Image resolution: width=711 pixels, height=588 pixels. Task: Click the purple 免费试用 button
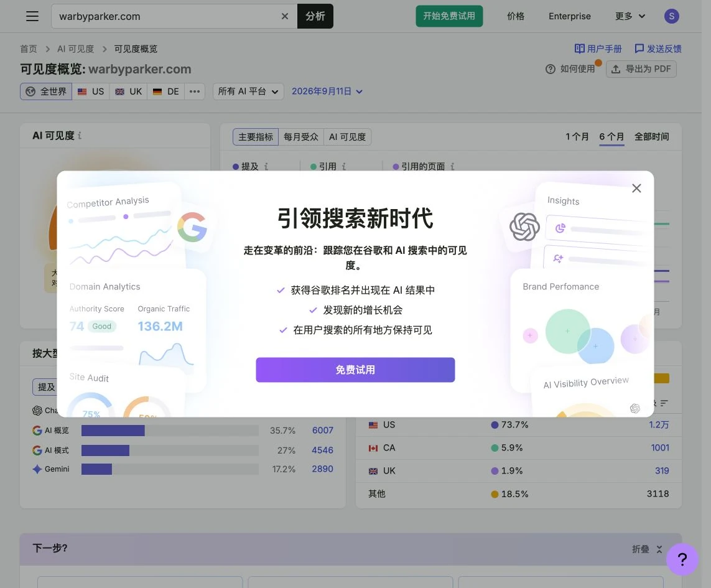click(355, 370)
